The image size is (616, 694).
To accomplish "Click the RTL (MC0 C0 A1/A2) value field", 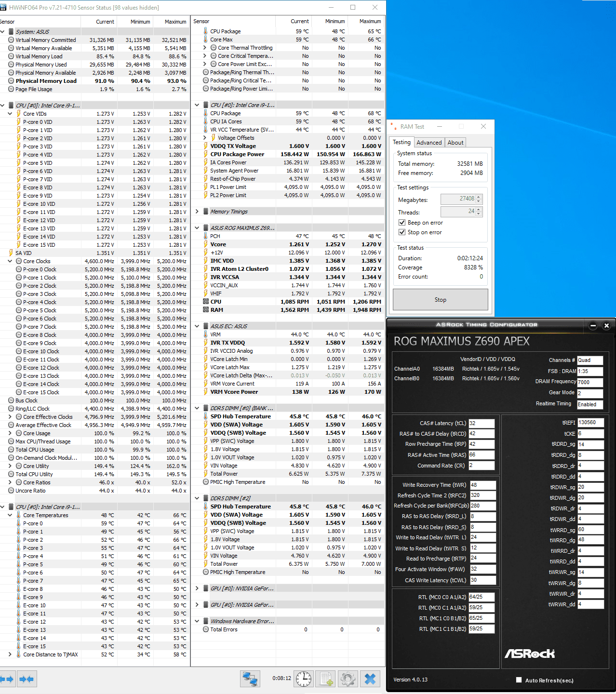I will 482,597.
